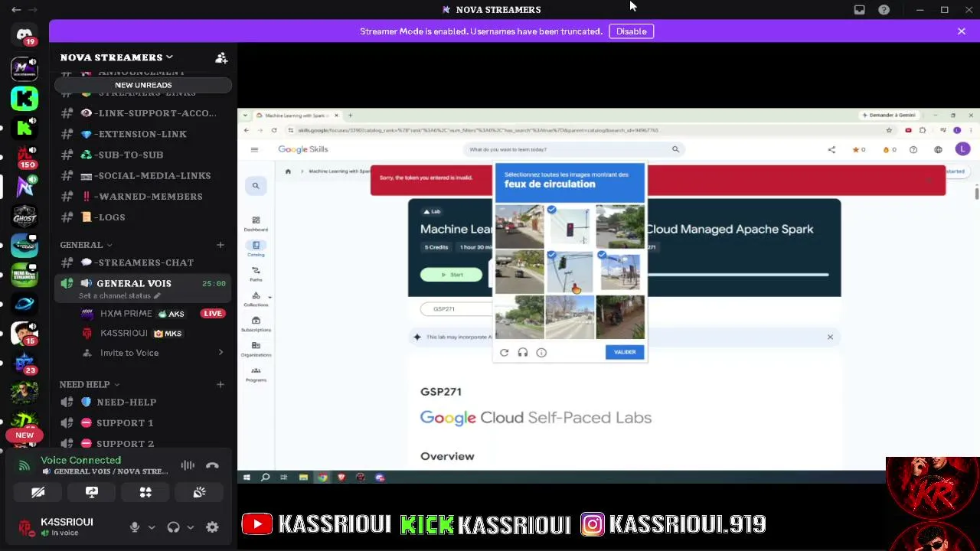Screen dimensions: 980x551
Task: Open the Nova Streamers server dropdown menu
Action: click(116, 57)
